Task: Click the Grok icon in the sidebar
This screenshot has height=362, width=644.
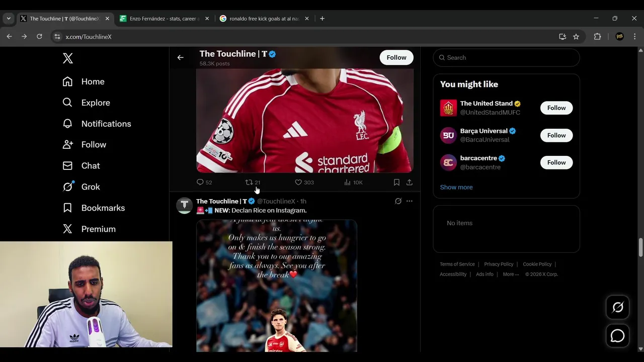Action: click(x=68, y=187)
